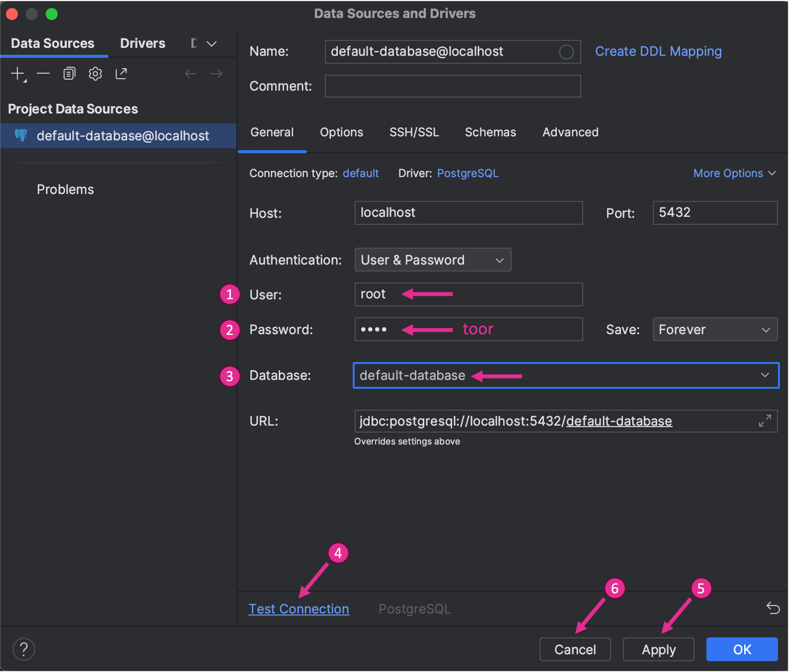Image resolution: width=789 pixels, height=672 pixels.
Task: Expand the URL field editor icon
Action: point(765,421)
